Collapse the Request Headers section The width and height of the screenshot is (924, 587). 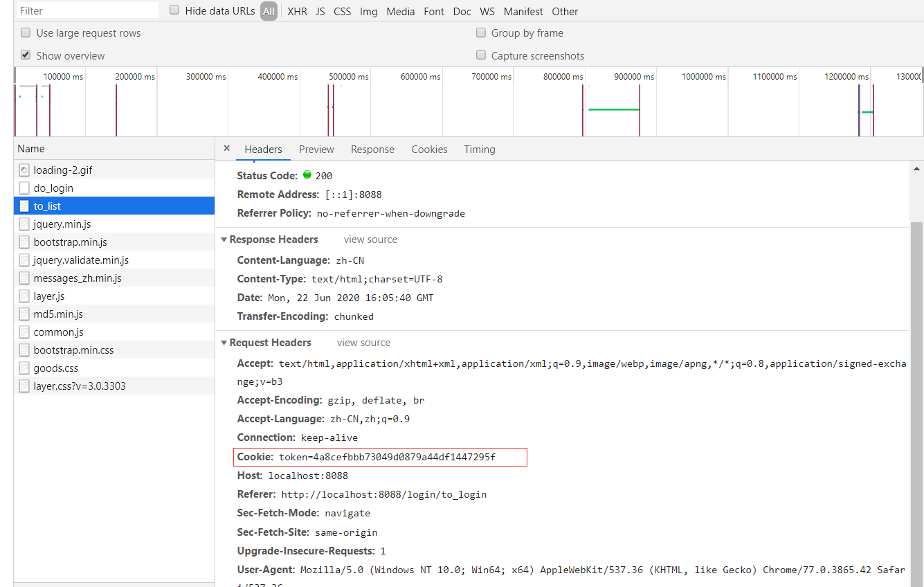(224, 343)
